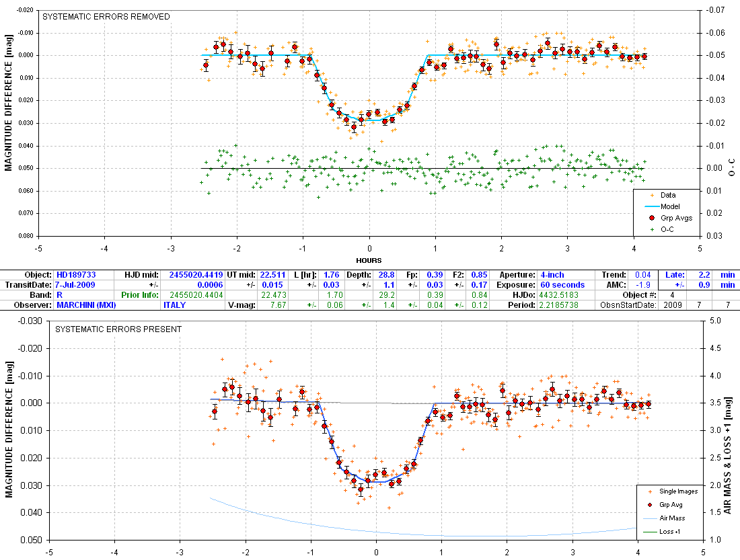Click the L [hr] value 1.76
This screenshot has height=560, width=740.
point(331,274)
